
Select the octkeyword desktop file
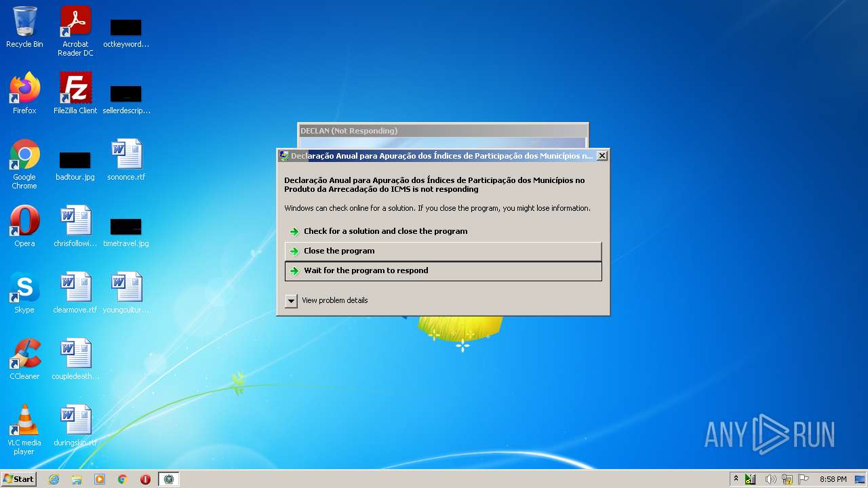click(x=126, y=33)
